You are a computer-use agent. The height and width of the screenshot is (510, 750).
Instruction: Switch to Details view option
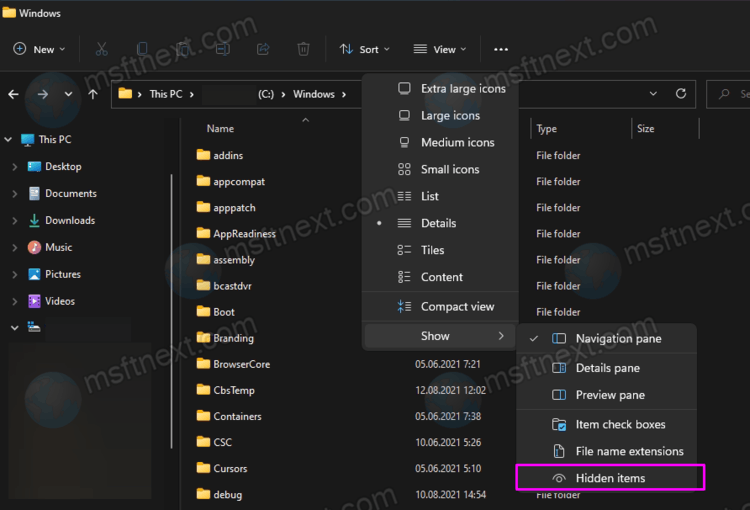[440, 223]
